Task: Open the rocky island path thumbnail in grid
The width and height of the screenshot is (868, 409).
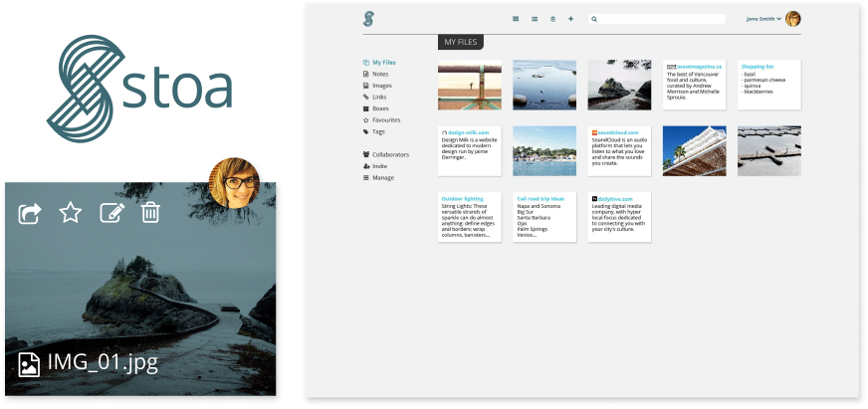Action: (x=619, y=85)
